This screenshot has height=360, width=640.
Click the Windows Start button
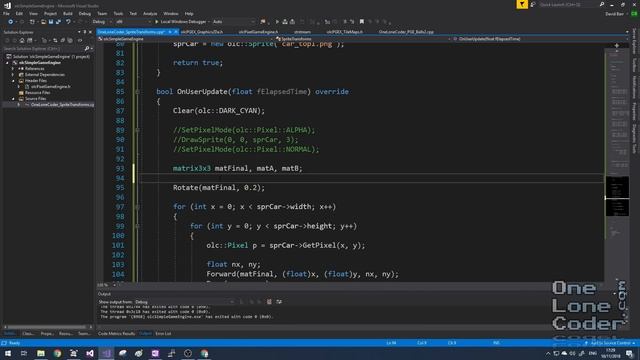8,353
